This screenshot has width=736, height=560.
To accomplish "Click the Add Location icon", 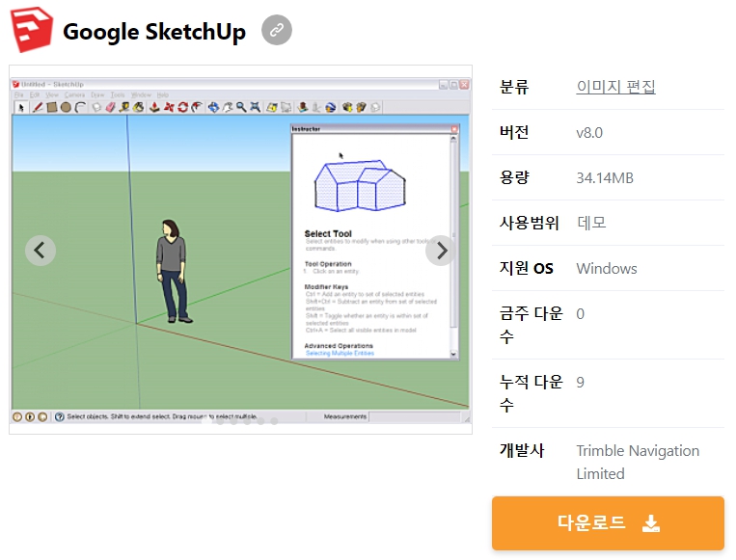I will 271,107.
